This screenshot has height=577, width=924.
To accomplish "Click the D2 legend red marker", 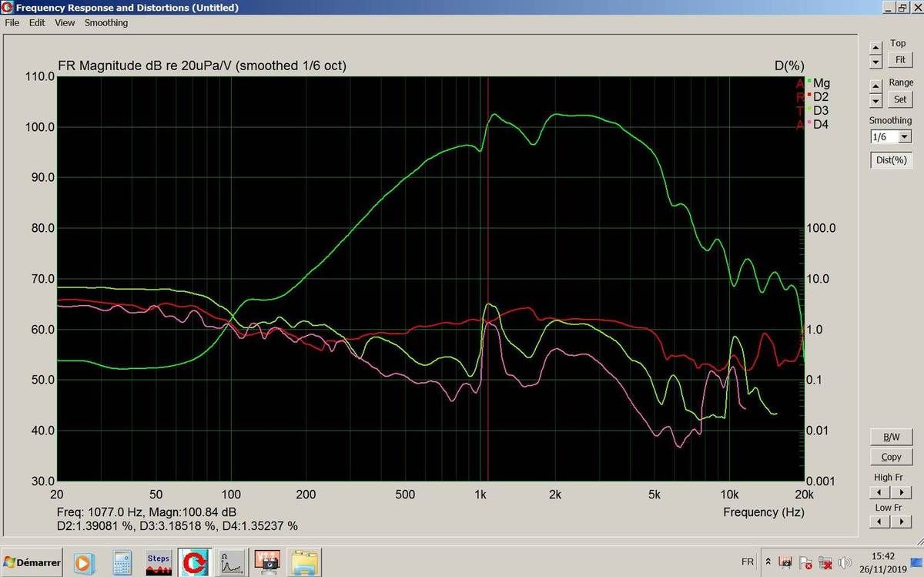I will point(808,95).
